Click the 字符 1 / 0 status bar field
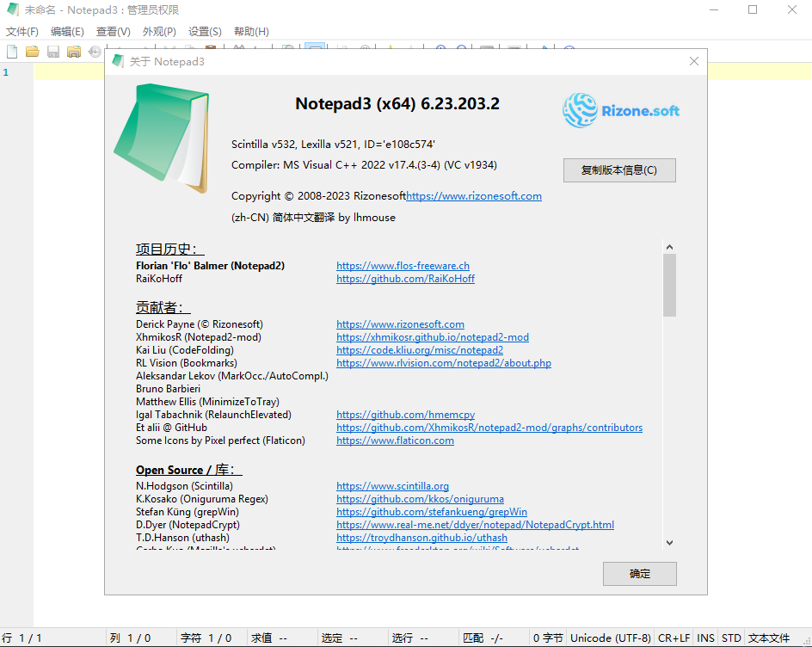Image resolution: width=812 pixels, height=647 pixels. [x=212, y=638]
